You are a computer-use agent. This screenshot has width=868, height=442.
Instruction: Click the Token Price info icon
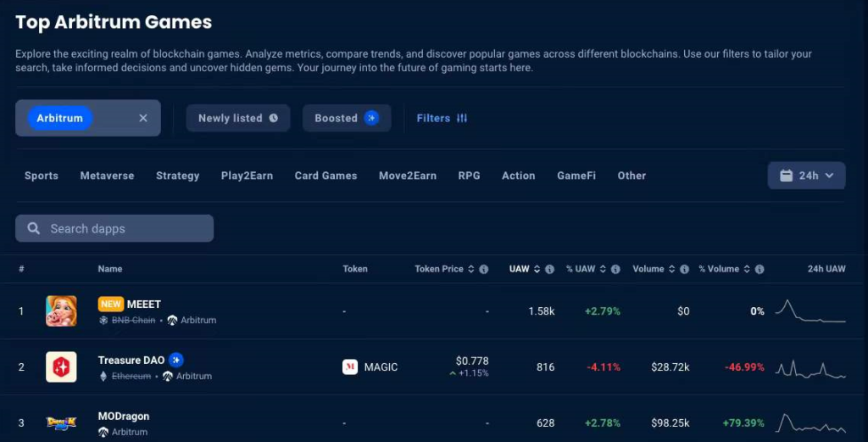[484, 269]
